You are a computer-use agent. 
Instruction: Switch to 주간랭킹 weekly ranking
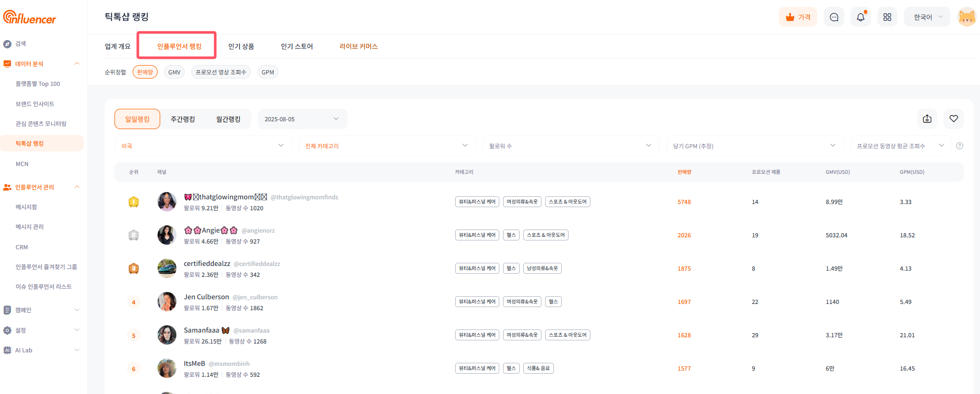tap(183, 119)
